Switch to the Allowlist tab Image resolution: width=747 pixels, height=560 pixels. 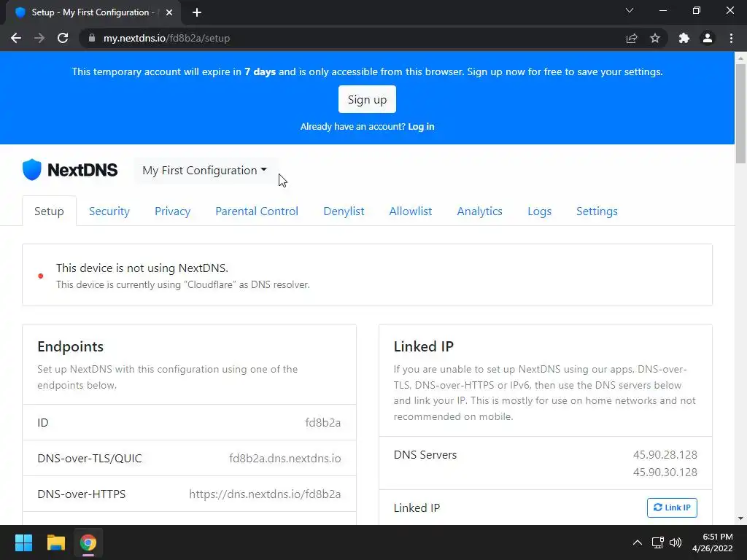point(410,211)
